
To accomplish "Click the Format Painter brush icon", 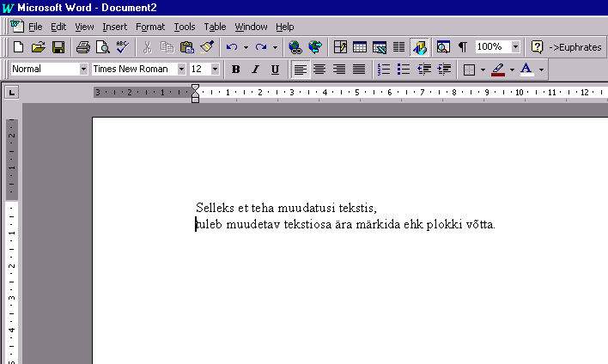I will pyautogui.click(x=207, y=47).
